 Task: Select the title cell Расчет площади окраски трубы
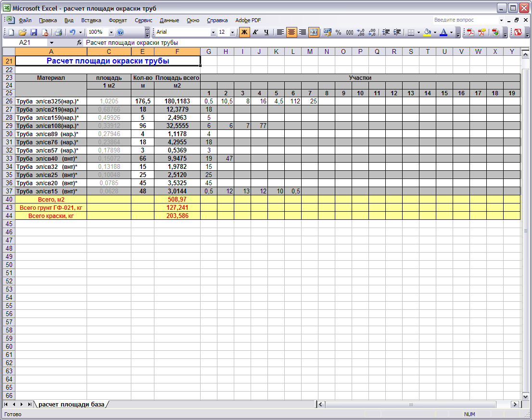coord(108,61)
